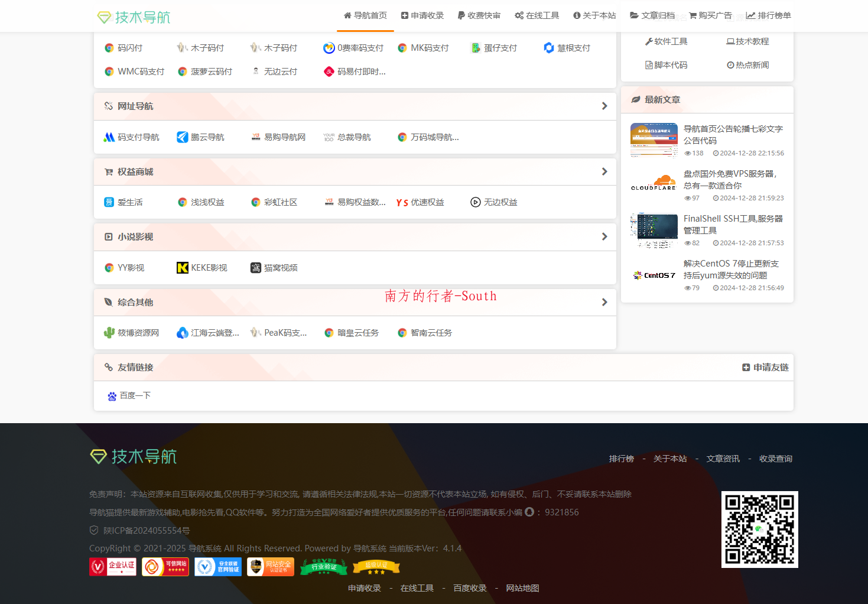This screenshot has height=604, width=868.
Task: Expand the 权益商城 section arrow
Action: 604,171
